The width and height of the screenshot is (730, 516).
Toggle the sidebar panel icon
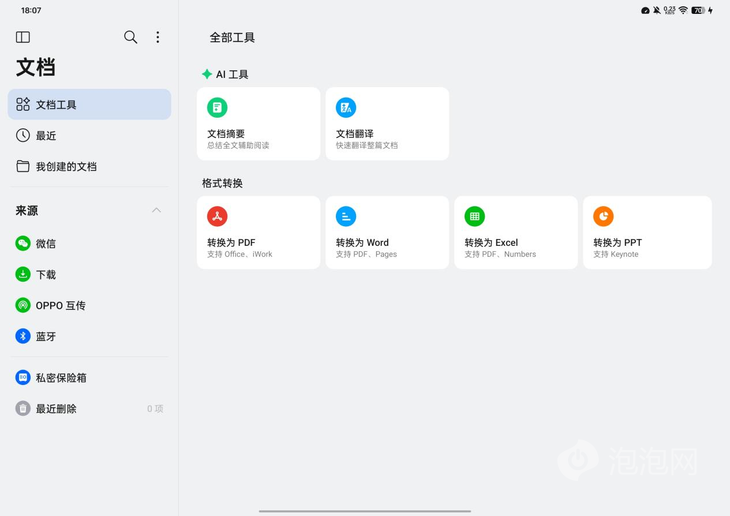[x=23, y=37]
